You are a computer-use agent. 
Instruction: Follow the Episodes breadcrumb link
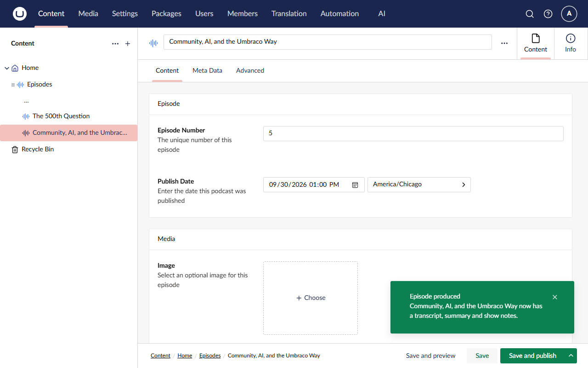210,356
